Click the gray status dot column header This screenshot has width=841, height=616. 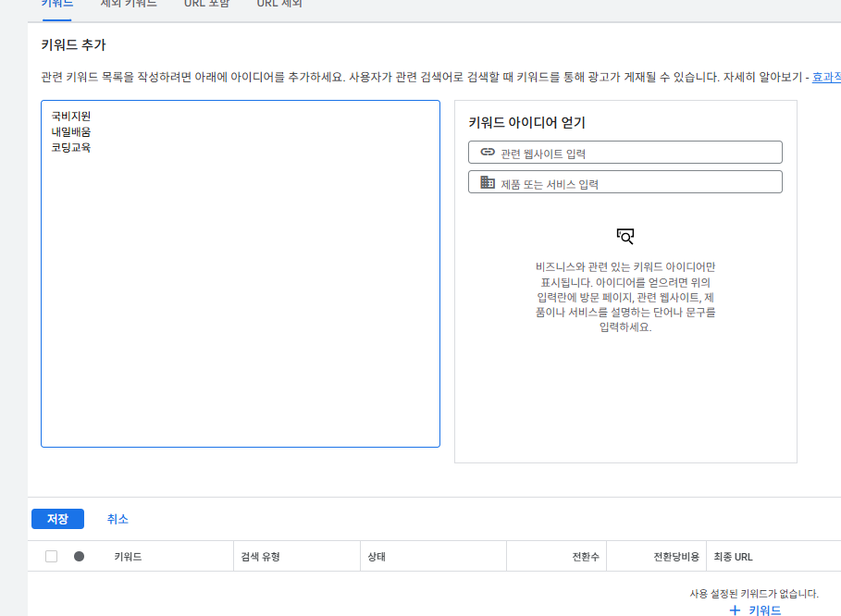pos(79,557)
